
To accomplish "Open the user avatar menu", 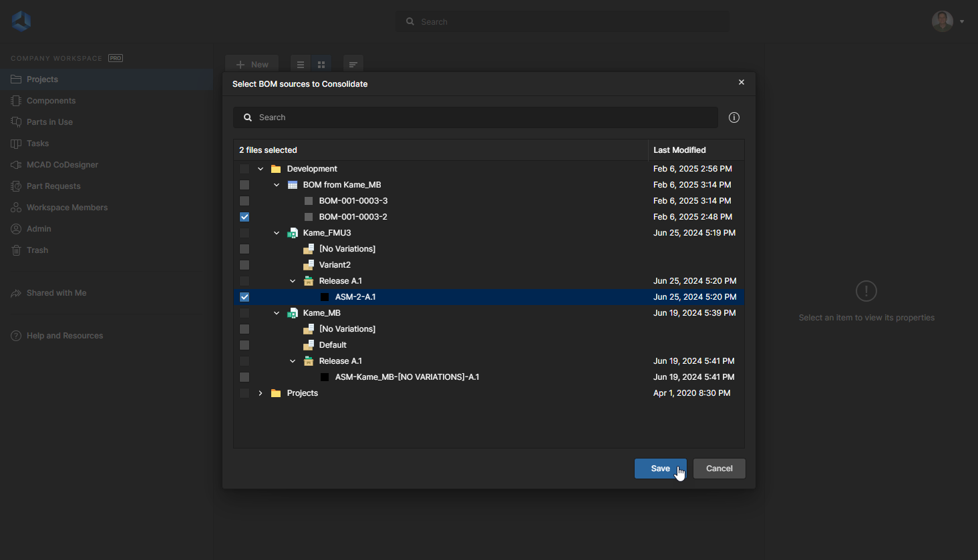I will 947,21.
